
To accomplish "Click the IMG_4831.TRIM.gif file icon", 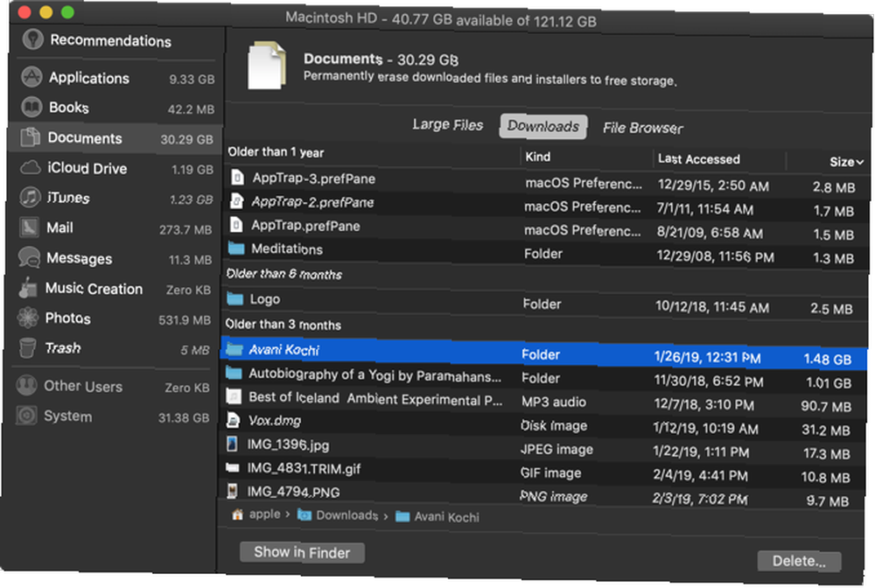I will [232, 467].
